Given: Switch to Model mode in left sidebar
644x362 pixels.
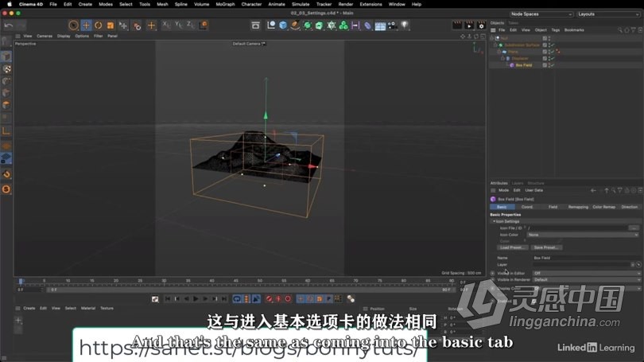Looking at the screenshot, I should coord(6,56).
